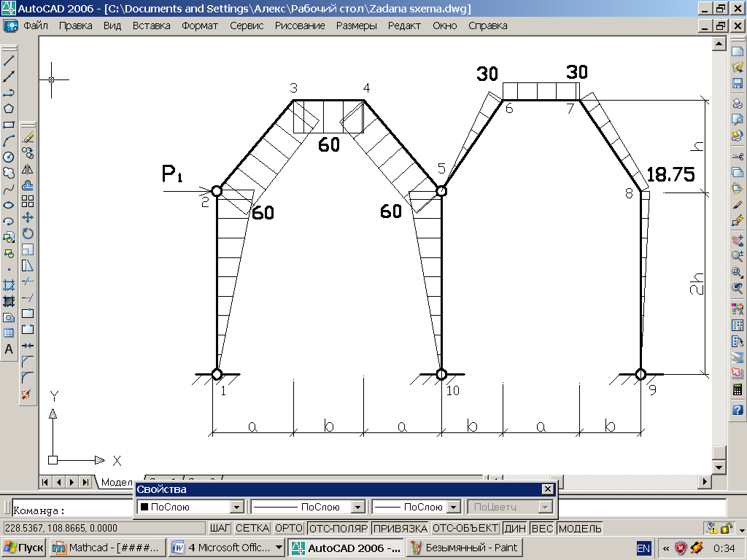Click the vertical scrollbar up arrow
This screenshot has width=747, height=560.
click(x=719, y=44)
